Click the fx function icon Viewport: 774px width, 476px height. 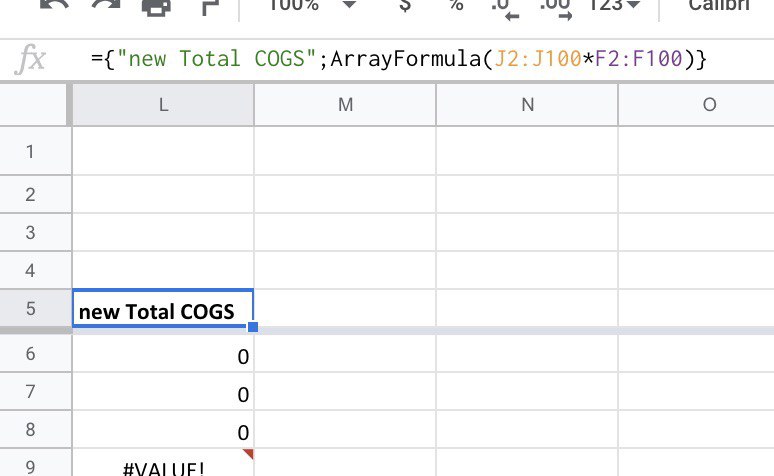[32, 60]
